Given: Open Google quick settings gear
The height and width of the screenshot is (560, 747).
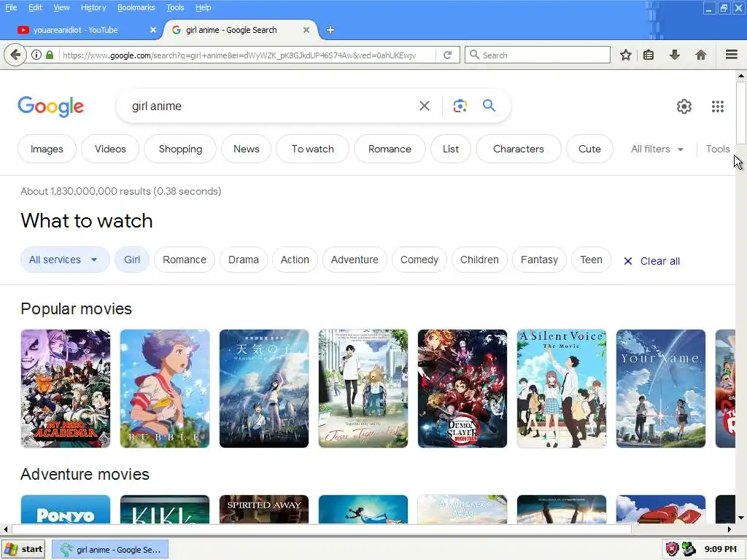Looking at the screenshot, I should pyautogui.click(x=684, y=106).
